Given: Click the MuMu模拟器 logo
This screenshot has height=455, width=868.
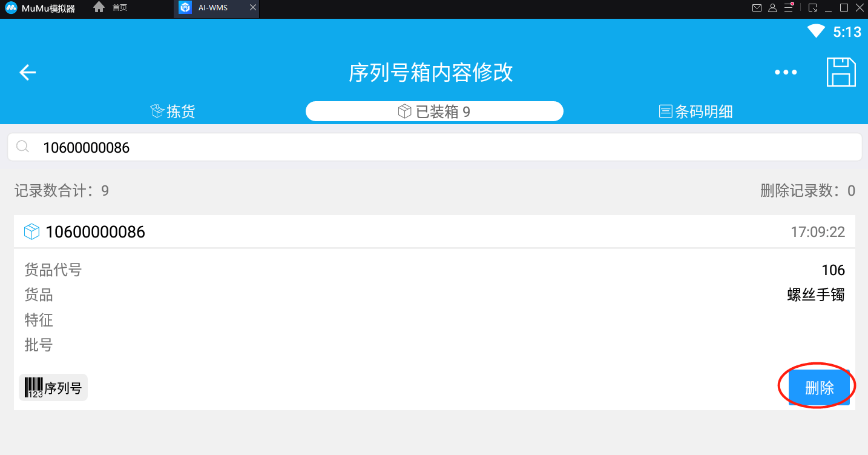Looking at the screenshot, I should (40, 8).
